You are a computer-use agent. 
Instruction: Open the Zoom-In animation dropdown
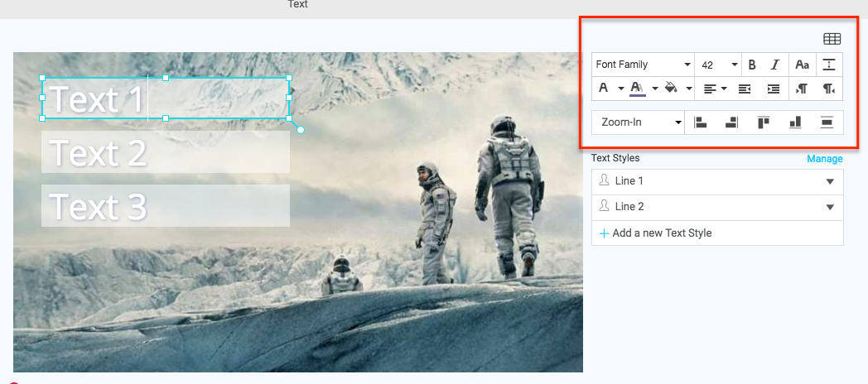(x=639, y=122)
